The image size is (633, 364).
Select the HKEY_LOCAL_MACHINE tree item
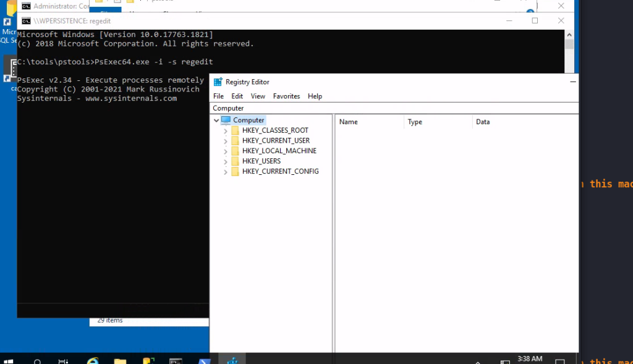click(x=279, y=151)
